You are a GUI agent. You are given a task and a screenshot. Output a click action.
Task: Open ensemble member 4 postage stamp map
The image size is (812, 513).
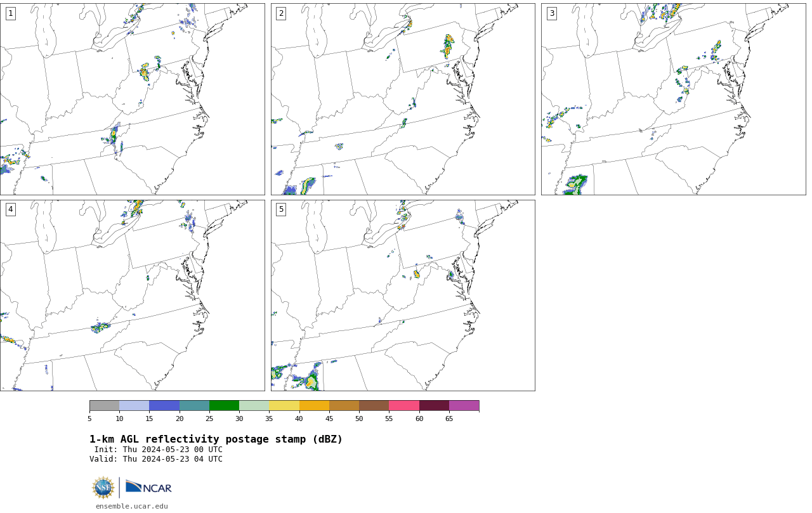pyautogui.click(x=132, y=295)
